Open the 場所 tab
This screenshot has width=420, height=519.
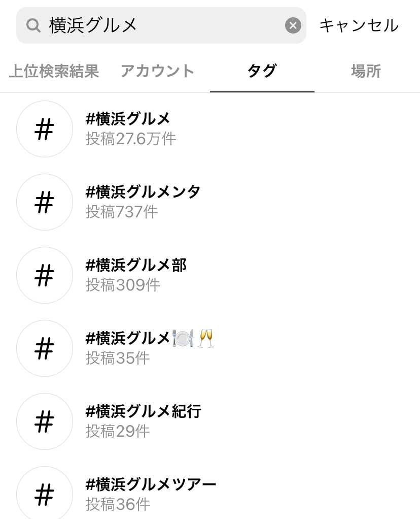tap(366, 71)
